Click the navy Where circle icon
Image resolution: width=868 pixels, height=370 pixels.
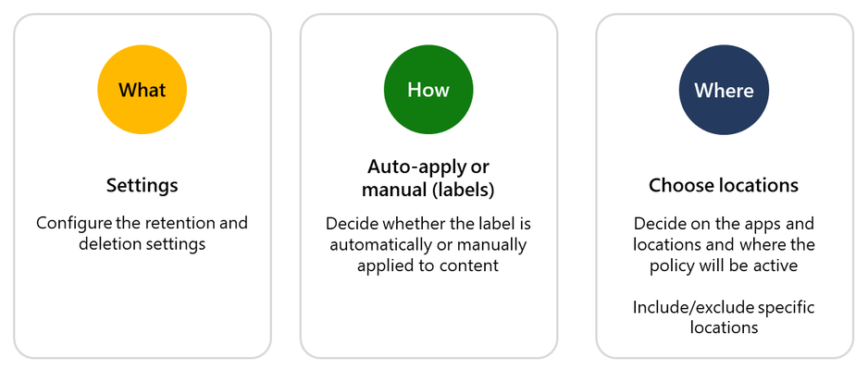click(x=724, y=90)
